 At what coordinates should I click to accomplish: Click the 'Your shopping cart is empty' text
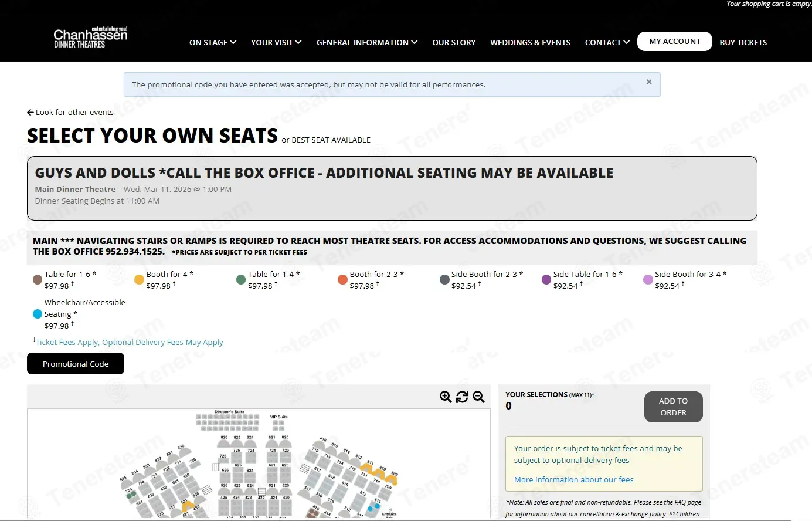click(x=769, y=4)
